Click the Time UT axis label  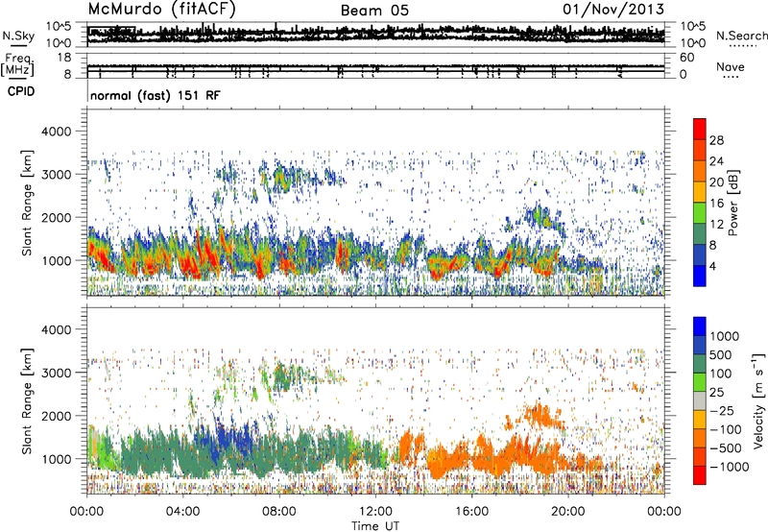pos(375,525)
